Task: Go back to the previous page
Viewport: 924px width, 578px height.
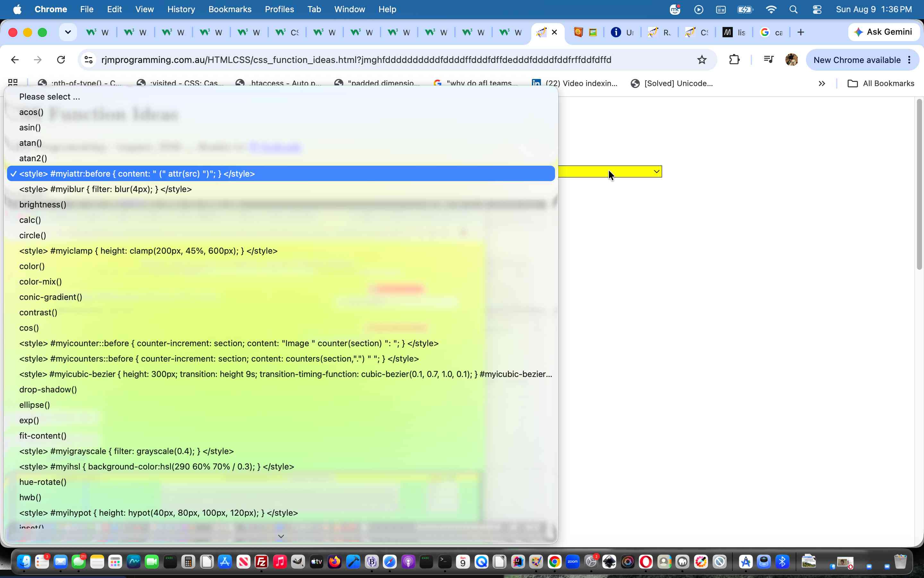Action: 15,60
